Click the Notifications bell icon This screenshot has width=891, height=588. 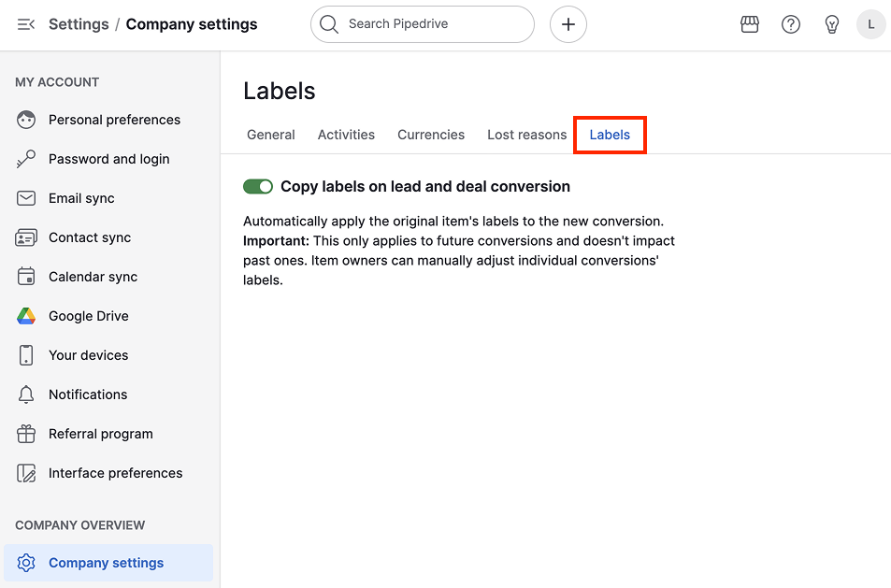pyautogui.click(x=26, y=394)
